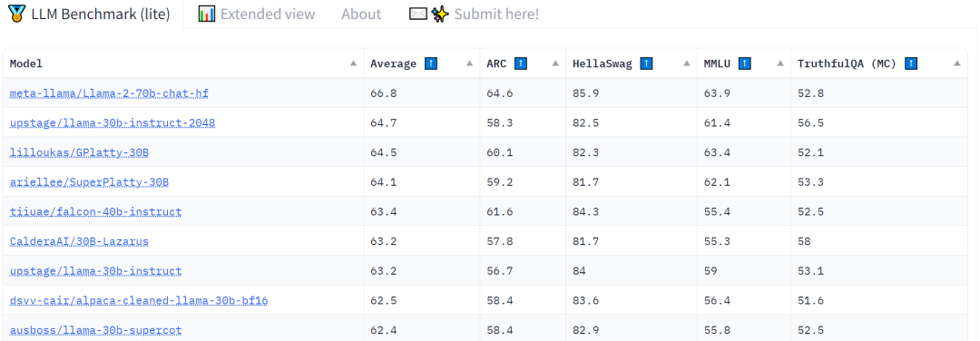The image size is (980, 341).
Task: Click the envelope icon on Submit here tab
Action: pos(417,14)
